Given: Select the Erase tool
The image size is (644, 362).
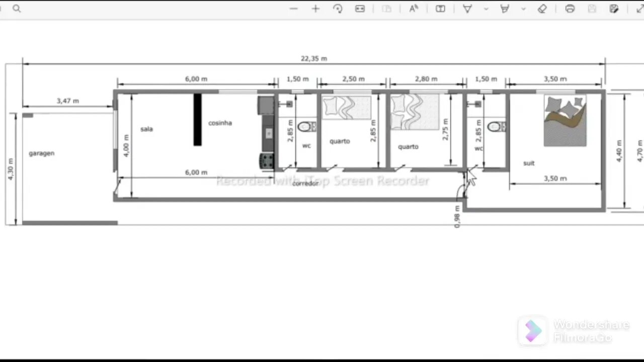Looking at the screenshot, I should pos(542,9).
